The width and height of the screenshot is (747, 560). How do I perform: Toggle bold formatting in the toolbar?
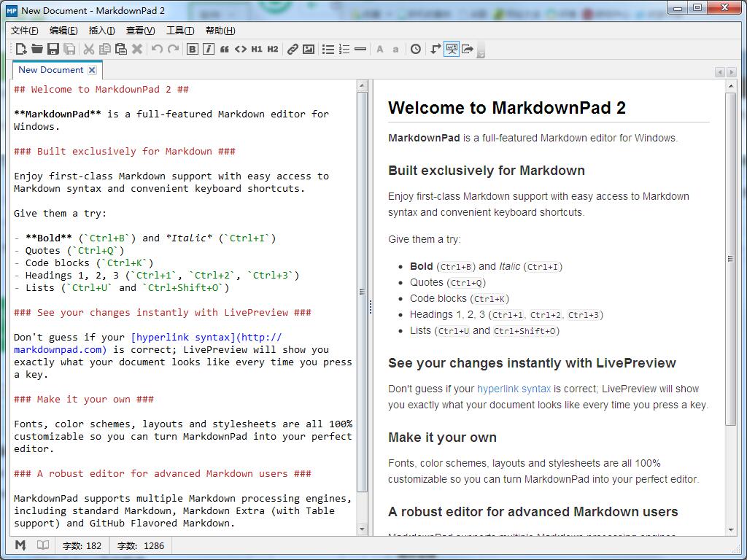tap(192, 49)
